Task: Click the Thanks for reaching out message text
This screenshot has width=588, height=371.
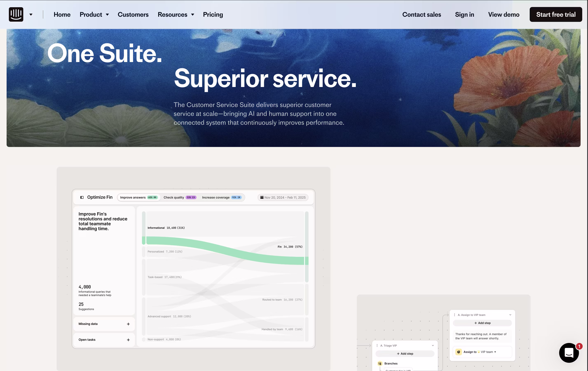Action: point(481,336)
